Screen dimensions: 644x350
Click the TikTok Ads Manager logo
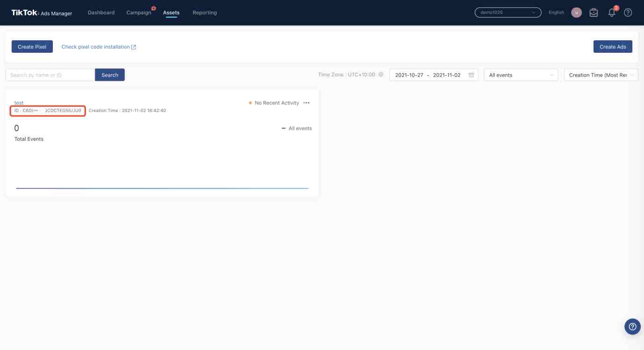[42, 13]
